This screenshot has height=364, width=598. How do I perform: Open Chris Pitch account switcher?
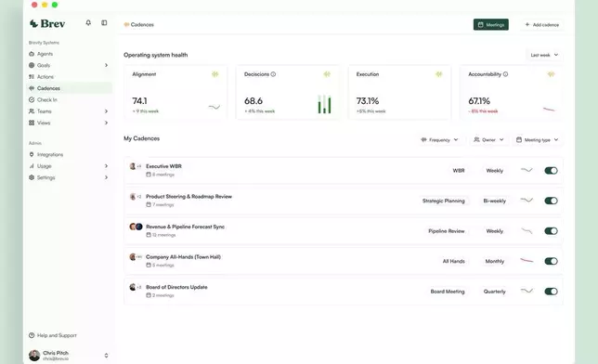(106, 356)
